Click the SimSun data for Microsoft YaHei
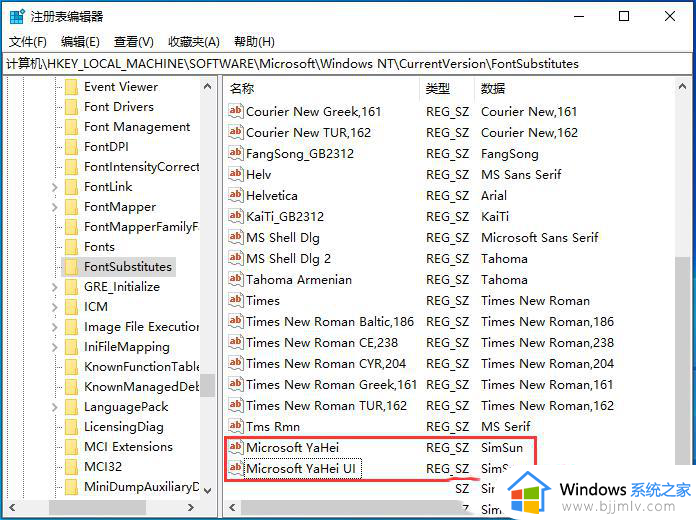Screen dimensions: 696x520 pyautogui.click(x=502, y=448)
